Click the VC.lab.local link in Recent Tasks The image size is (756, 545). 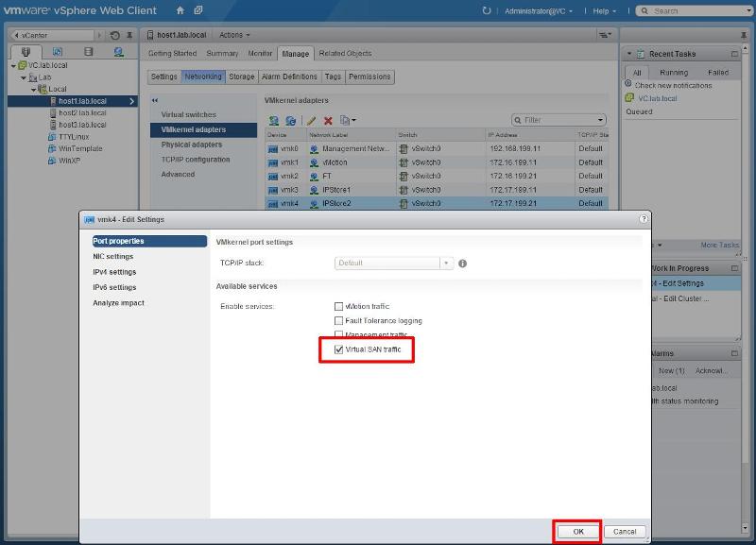(x=657, y=98)
